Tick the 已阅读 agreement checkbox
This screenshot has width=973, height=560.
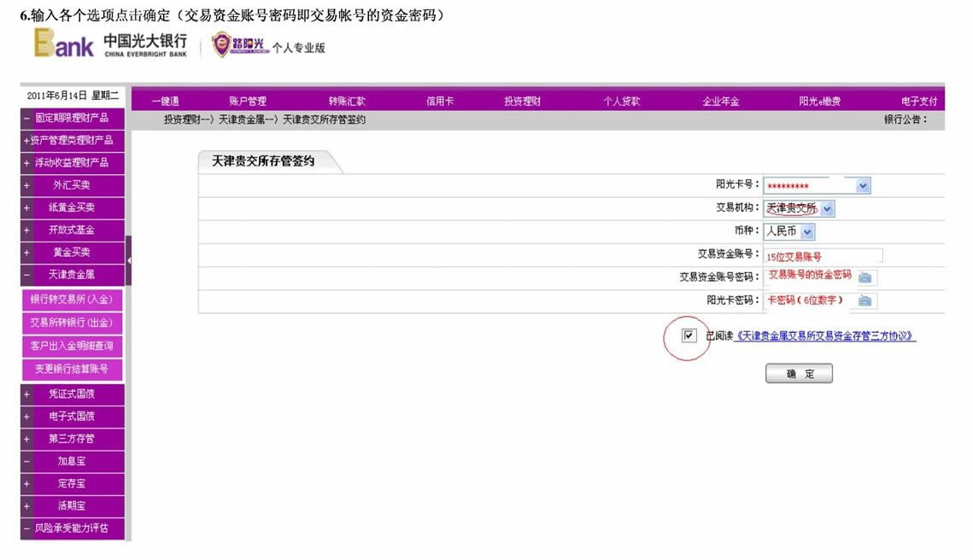point(689,335)
